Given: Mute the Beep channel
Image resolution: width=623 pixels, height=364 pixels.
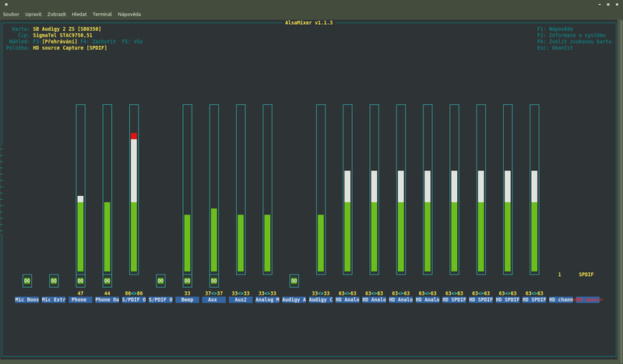Looking at the screenshot, I should pyautogui.click(x=187, y=281).
